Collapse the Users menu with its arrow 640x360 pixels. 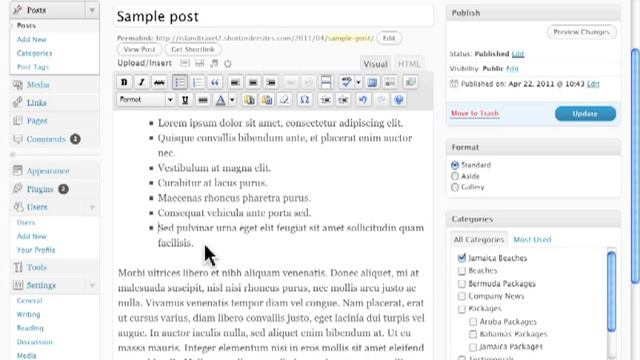pos(92,207)
